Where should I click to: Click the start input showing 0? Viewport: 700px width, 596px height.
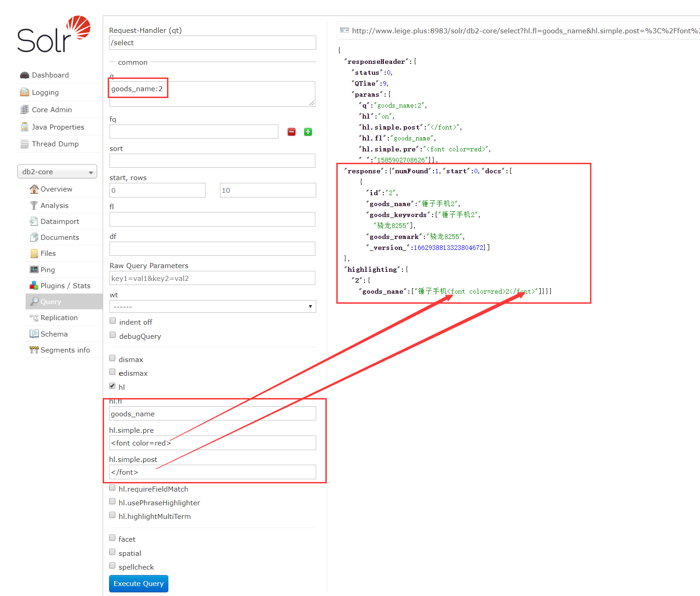157,190
